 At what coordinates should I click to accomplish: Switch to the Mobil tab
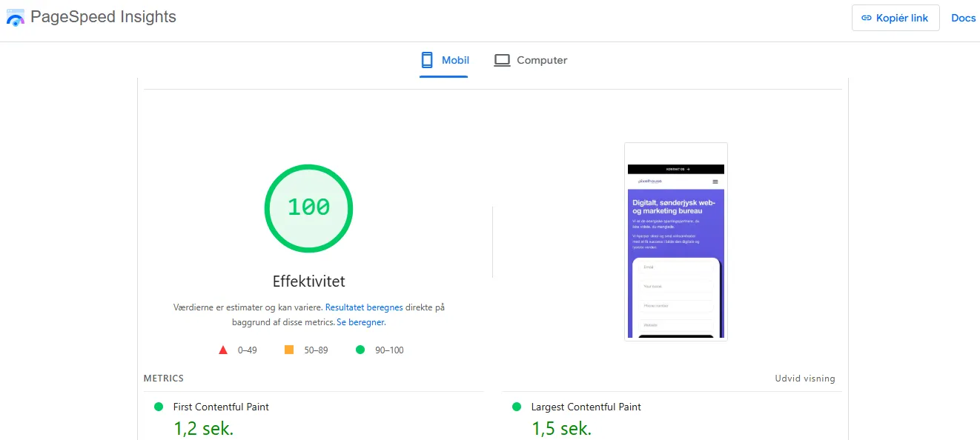pos(444,61)
